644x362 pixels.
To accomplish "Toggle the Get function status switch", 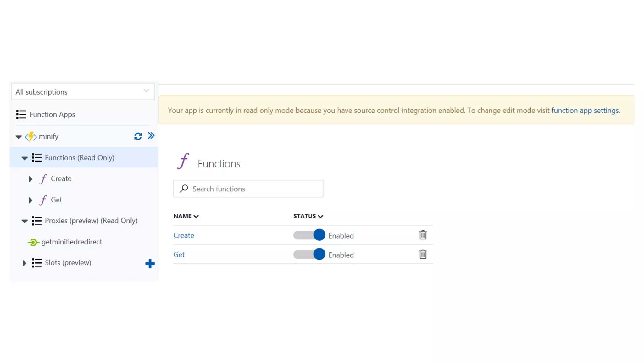I will click(x=309, y=254).
